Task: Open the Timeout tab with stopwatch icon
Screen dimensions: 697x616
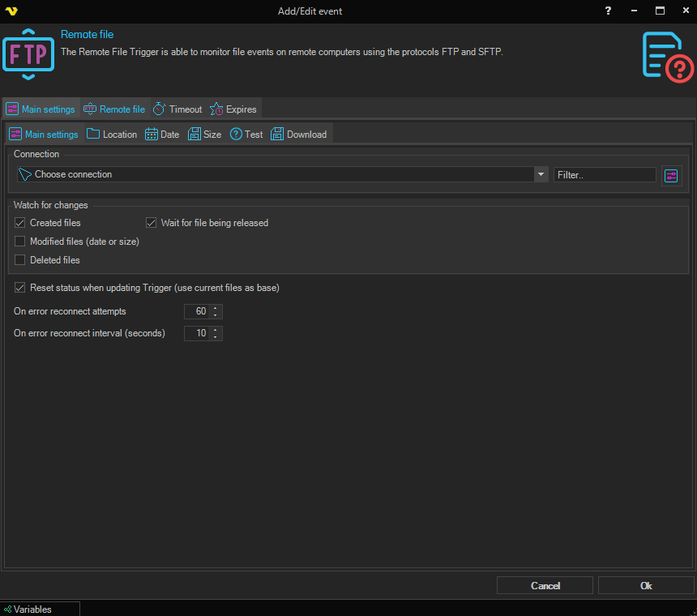Action: [177, 109]
